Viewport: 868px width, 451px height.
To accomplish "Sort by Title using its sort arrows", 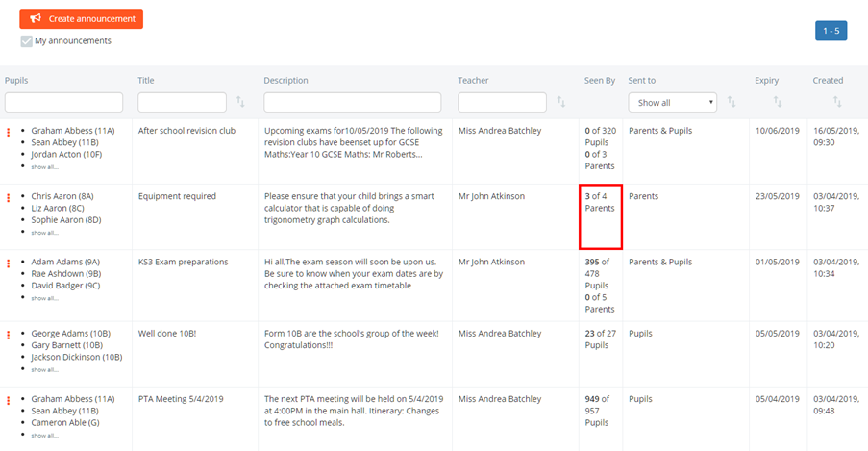I will (240, 101).
